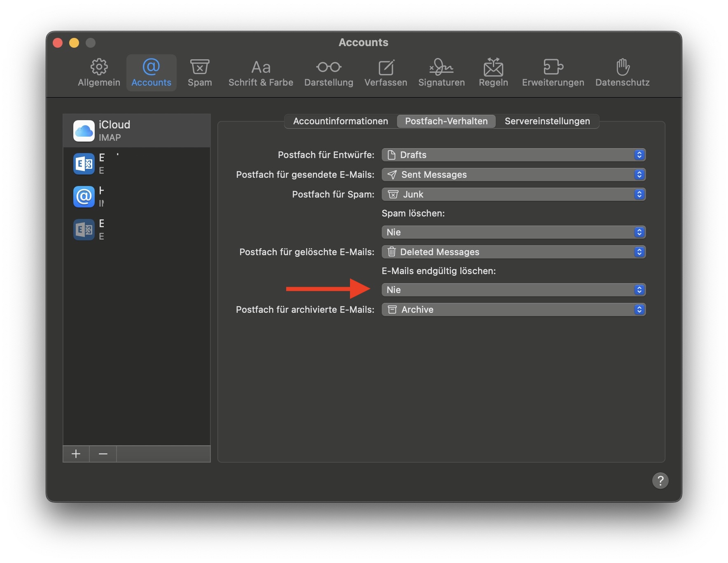Viewport: 728px width, 563px height.
Task: Open the Spam preferences pane
Action: [x=200, y=73]
